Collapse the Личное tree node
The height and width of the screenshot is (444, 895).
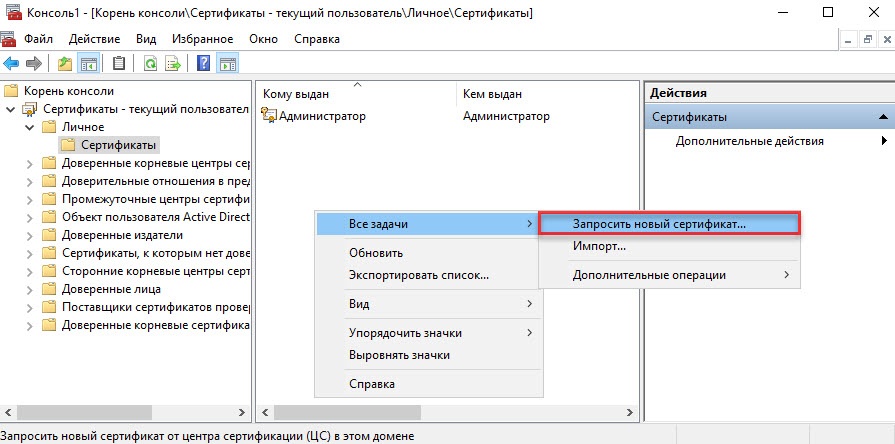click(x=30, y=127)
